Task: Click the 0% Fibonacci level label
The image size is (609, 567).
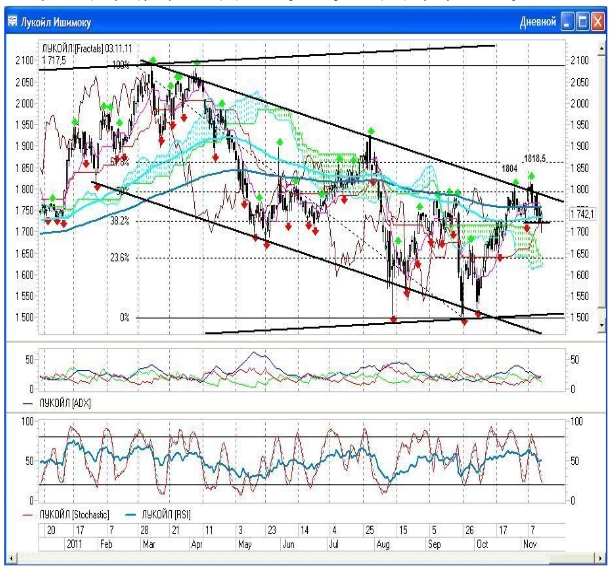Action: coord(124,317)
